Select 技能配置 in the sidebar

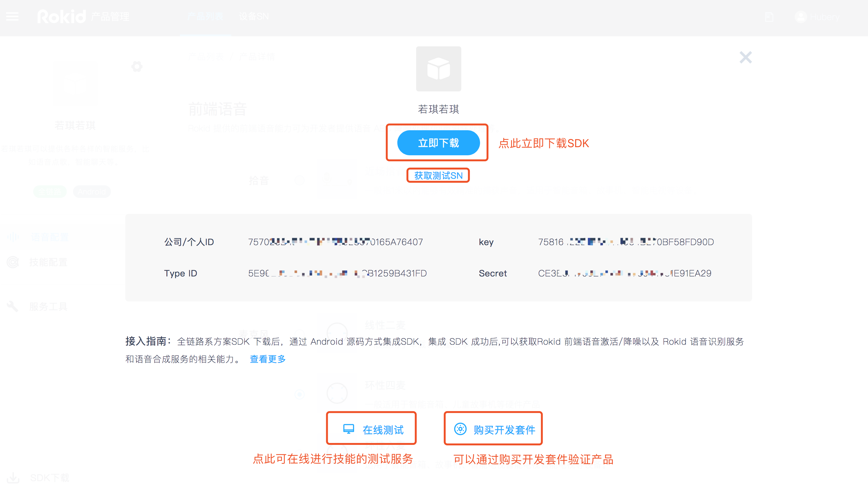click(x=48, y=262)
